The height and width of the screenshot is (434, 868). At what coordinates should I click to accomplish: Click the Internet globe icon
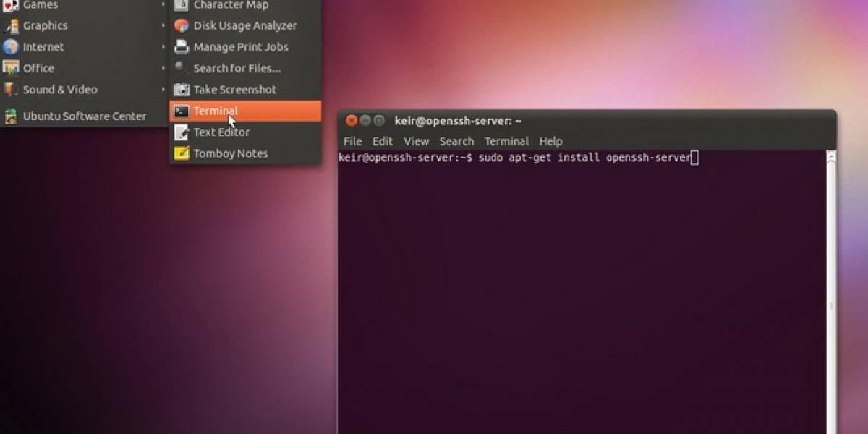point(10,47)
